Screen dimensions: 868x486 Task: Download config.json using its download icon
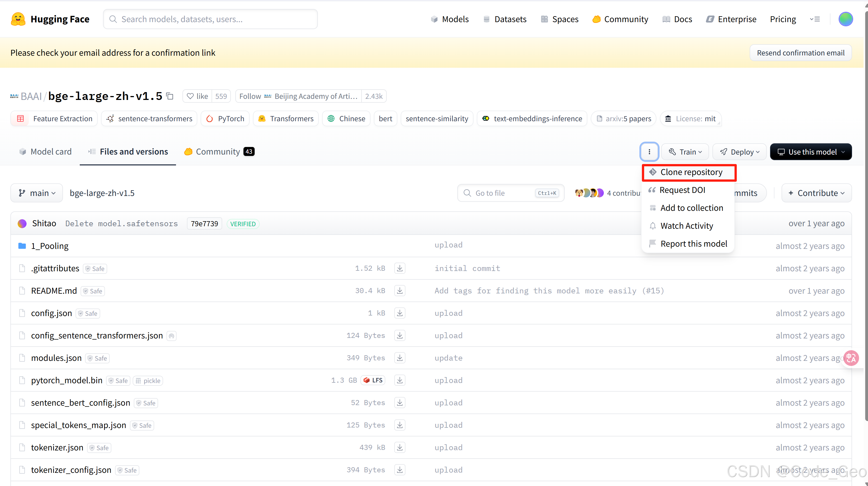pos(400,313)
